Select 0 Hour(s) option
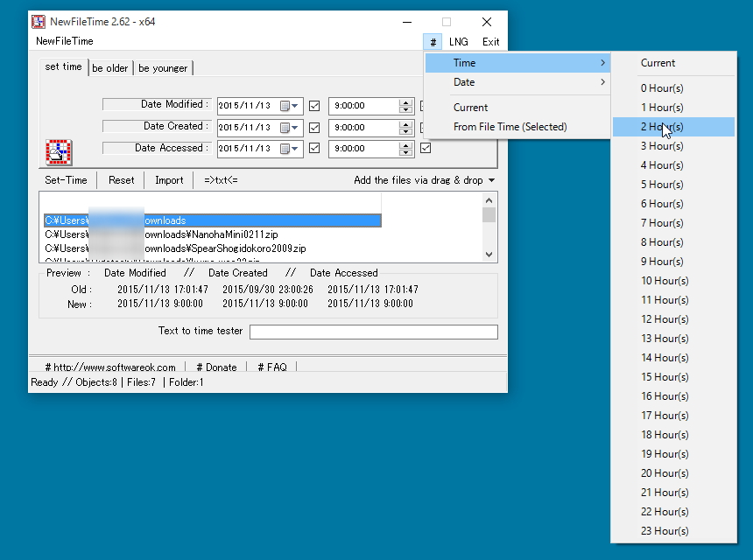The image size is (753, 560). (x=673, y=88)
